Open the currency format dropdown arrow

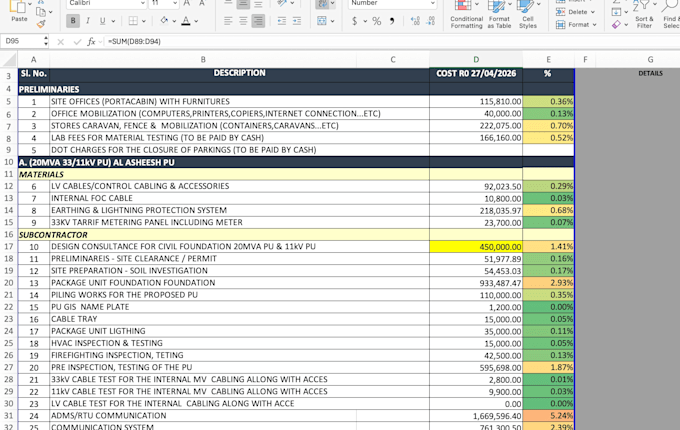pos(365,21)
